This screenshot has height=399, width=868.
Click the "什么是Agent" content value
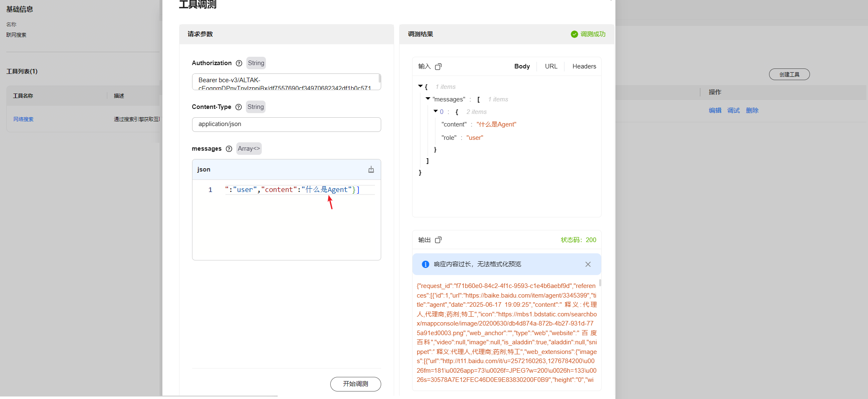click(496, 124)
